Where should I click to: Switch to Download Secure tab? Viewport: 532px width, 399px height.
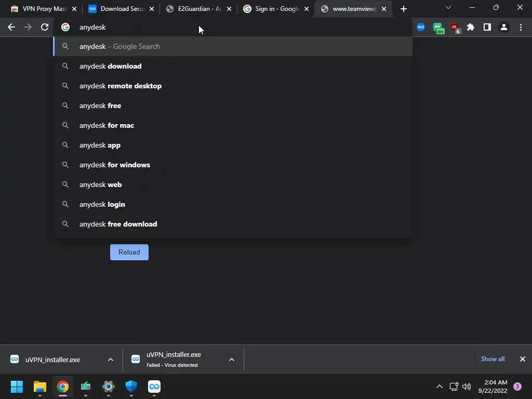tap(121, 9)
